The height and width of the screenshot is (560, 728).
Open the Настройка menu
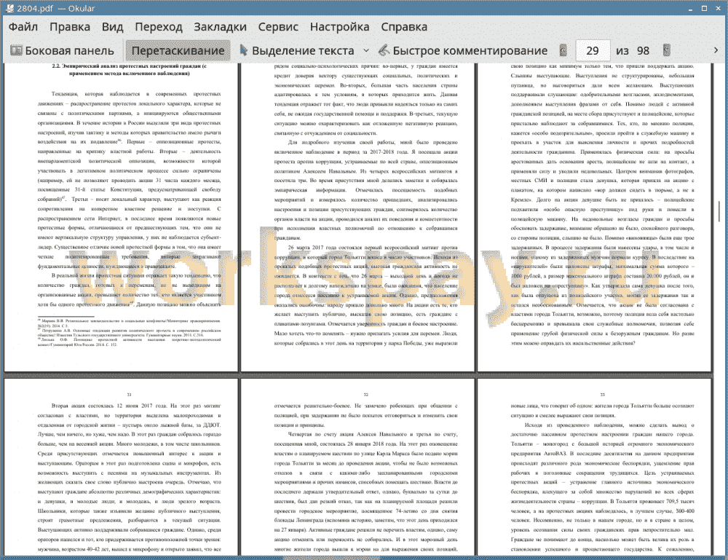(339, 27)
